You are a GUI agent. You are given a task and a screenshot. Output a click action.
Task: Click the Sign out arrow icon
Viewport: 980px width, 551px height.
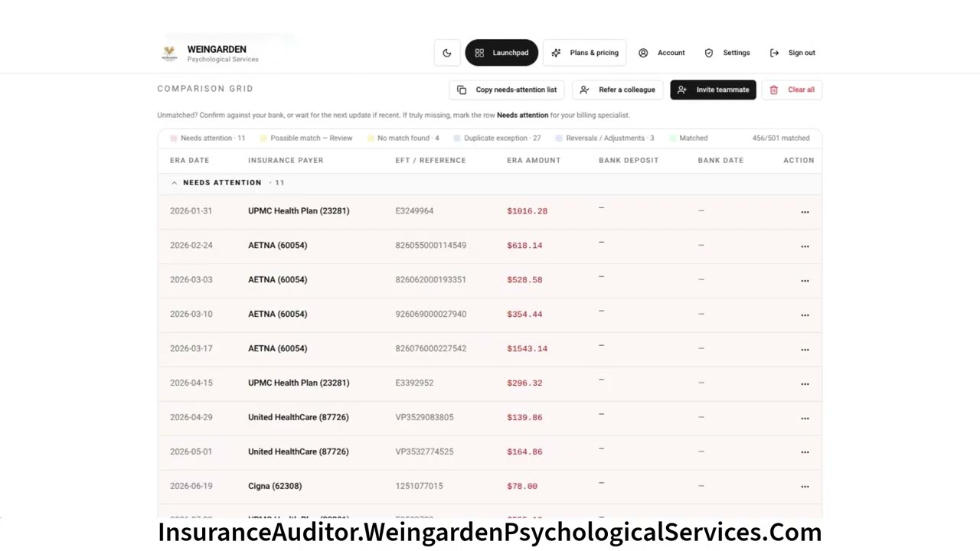[774, 53]
